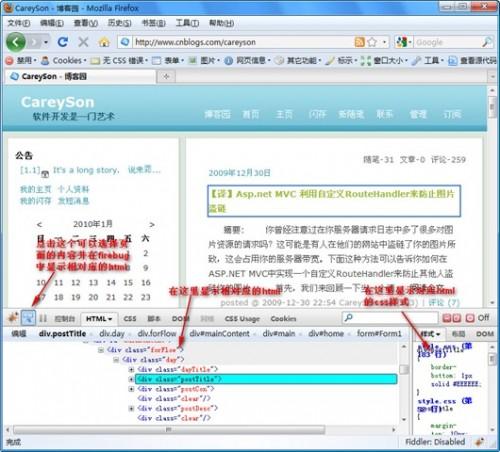This screenshot has height=452, width=500.
Task: Expand the div class="postCon" node
Action: tap(131, 389)
